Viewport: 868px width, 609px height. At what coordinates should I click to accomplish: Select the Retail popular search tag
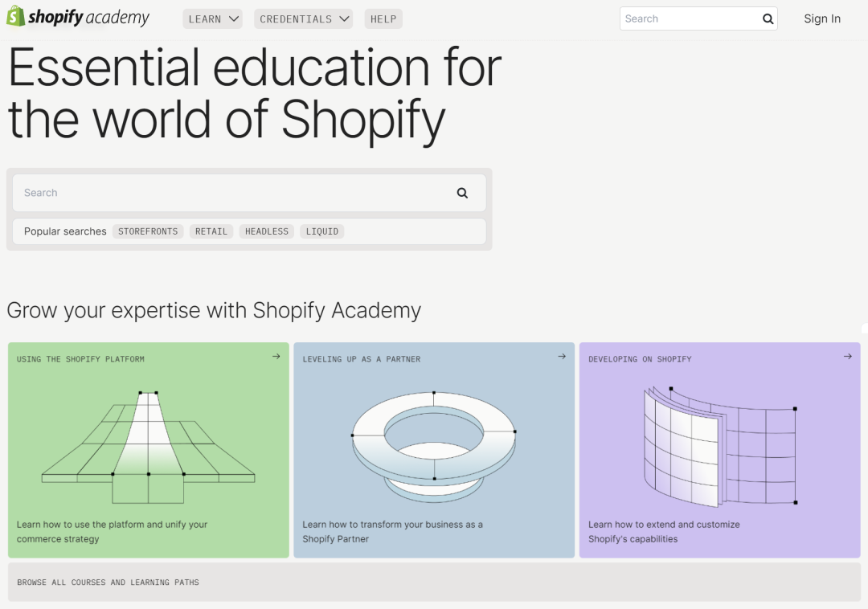coord(211,231)
